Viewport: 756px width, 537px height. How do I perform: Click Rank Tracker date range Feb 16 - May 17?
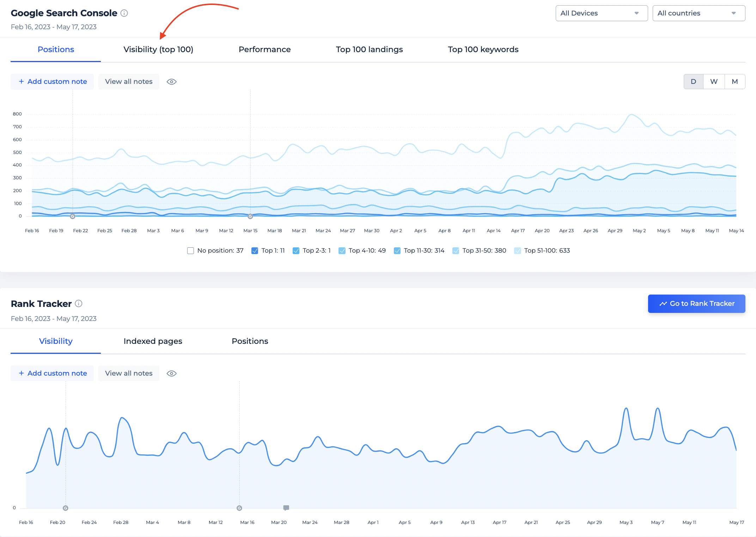pyautogui.click(x=54, y=319)
